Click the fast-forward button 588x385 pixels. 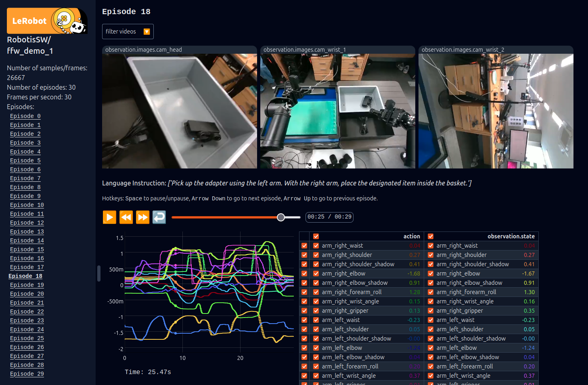142,217
